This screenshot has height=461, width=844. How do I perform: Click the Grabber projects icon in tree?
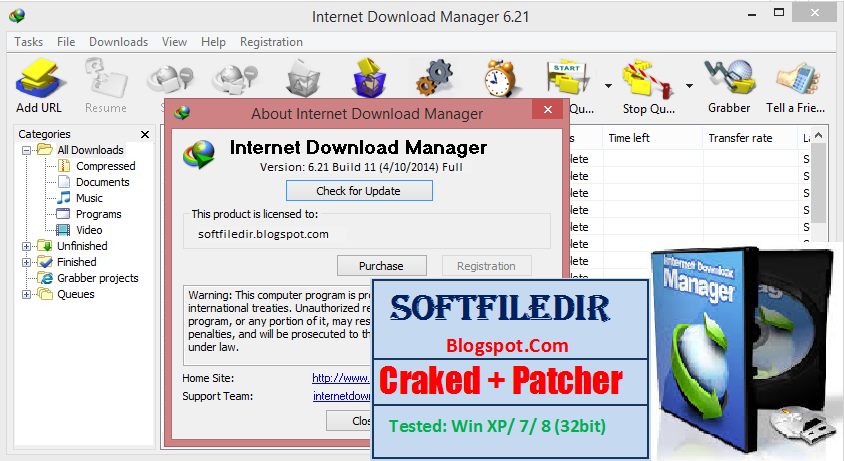(x=45, y=278)
